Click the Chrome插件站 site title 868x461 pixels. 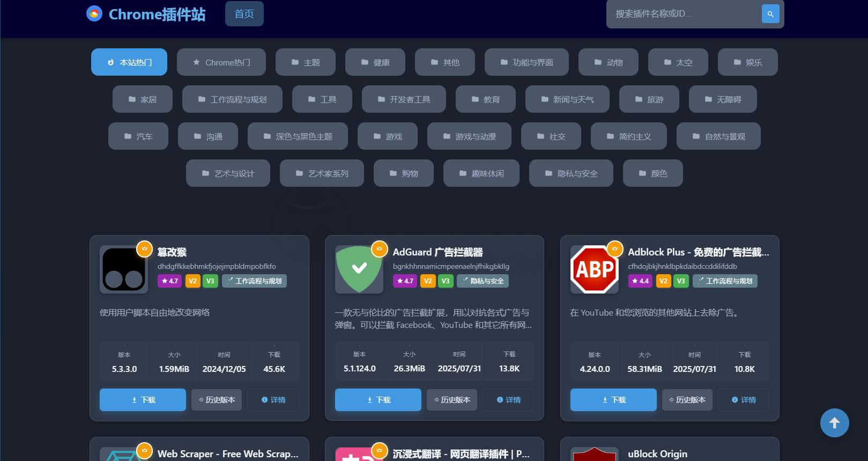pos(157,14)
